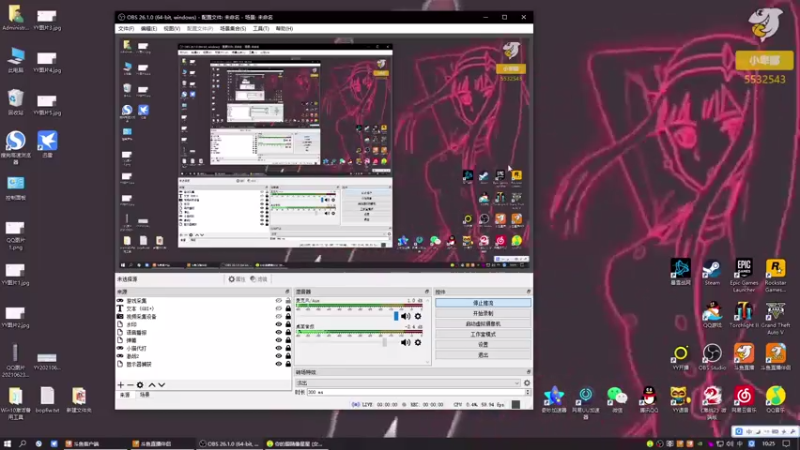This screenshot has width=800, height=450.
Task: Remove selected source with minus icon
Action: pos(130,385)
